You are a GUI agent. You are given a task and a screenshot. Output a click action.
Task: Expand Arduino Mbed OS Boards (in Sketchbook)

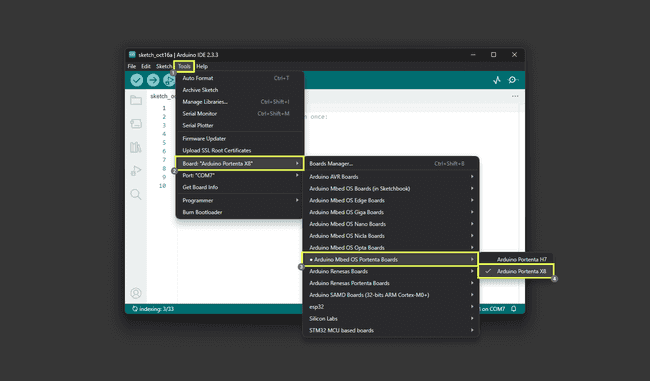coord(391,189)
